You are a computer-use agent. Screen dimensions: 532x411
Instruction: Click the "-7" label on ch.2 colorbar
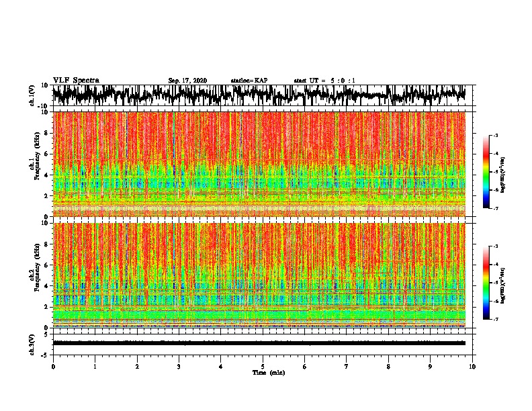coord(495,319)
